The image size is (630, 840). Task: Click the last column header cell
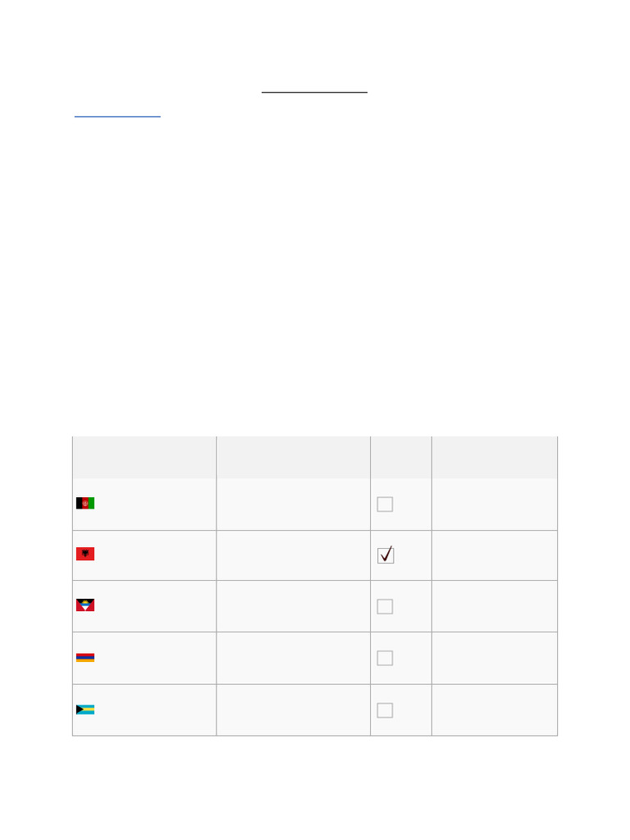pos(494,457)
